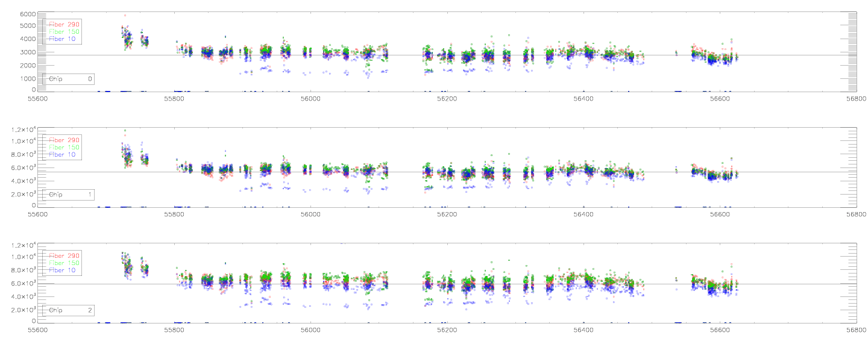Select Fiber 150 legend label in top panel

coord(63,31)
